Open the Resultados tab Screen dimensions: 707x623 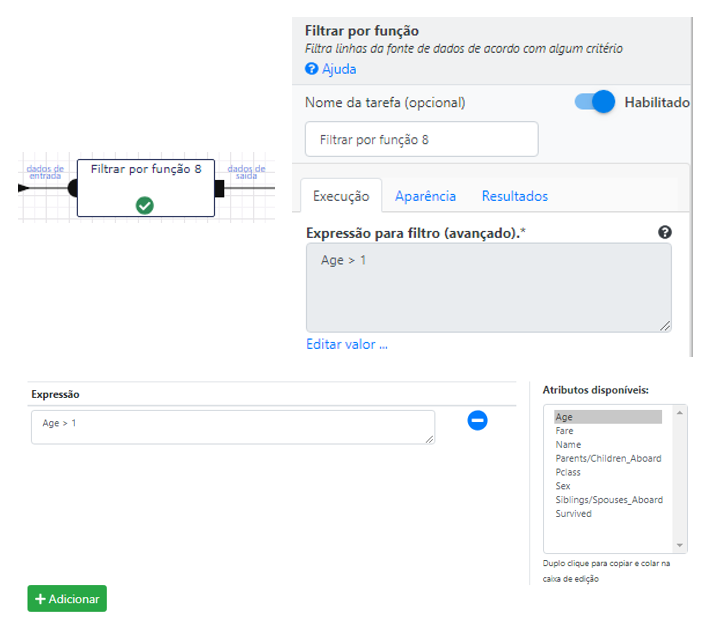pyautogui.click(x=514, y=196)
